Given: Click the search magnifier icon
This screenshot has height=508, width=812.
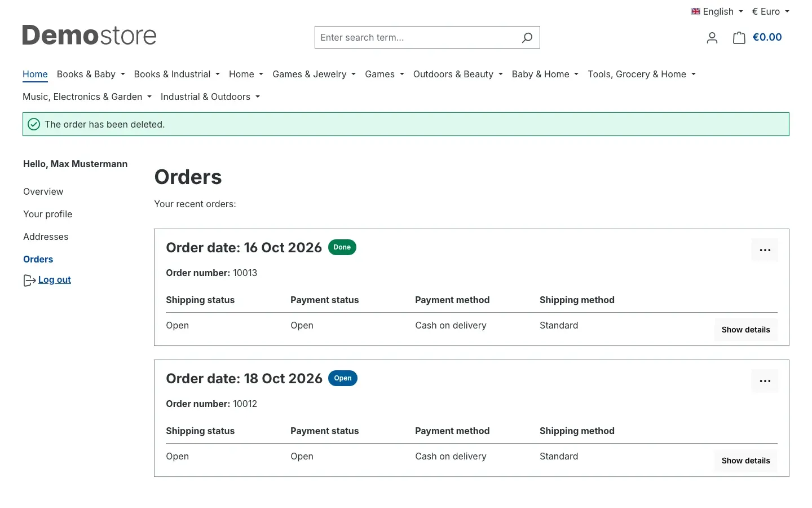Looking at the screenshot, I should coord(527,38).
